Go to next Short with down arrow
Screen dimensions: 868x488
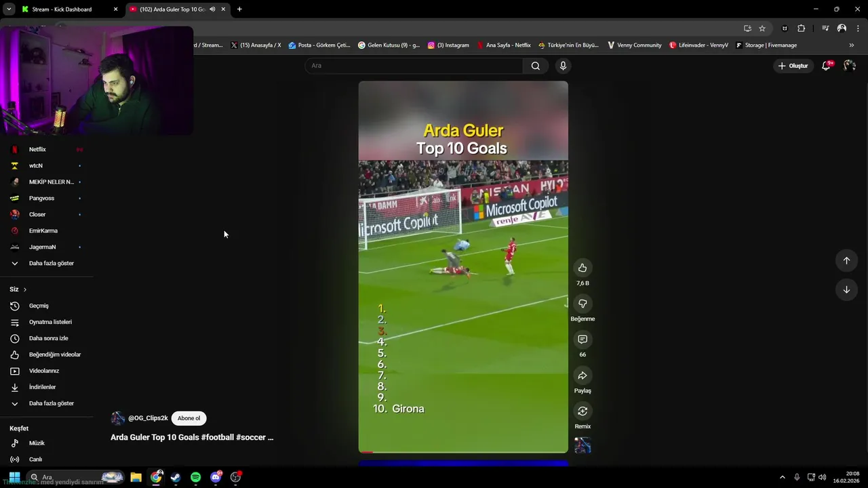coord(846,289)
